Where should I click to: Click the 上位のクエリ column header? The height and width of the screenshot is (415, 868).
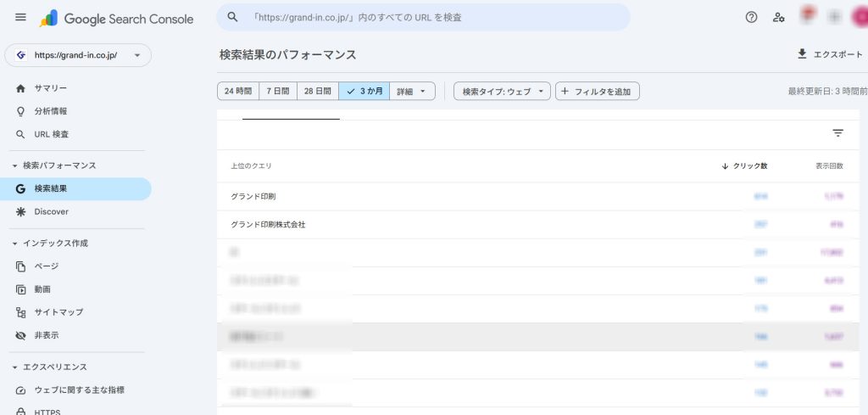(x=251, y=165)
